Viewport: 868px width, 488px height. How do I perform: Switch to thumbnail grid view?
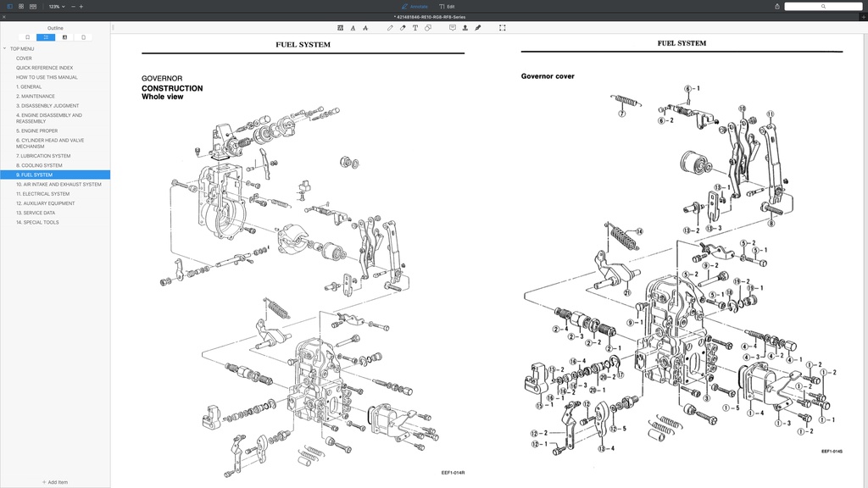coord(21,7)
